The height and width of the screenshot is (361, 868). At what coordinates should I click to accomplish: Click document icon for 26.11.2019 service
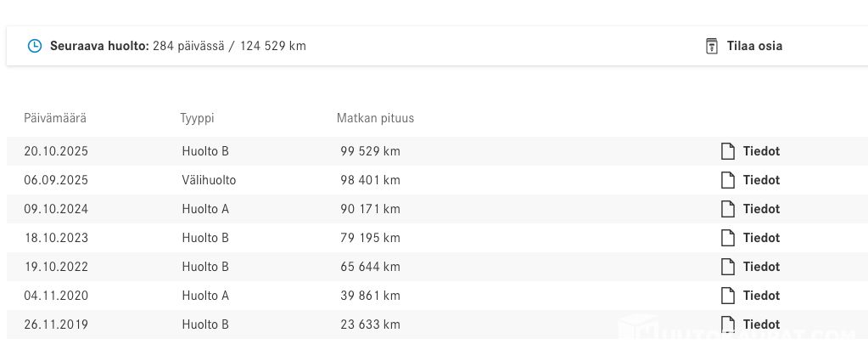(x=727, y=324)
